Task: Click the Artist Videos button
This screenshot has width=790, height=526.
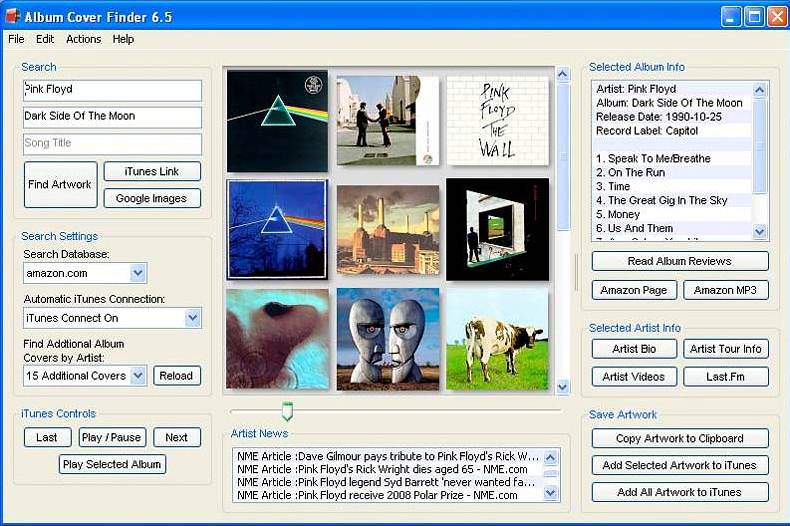Action: [x=634, y=376]
